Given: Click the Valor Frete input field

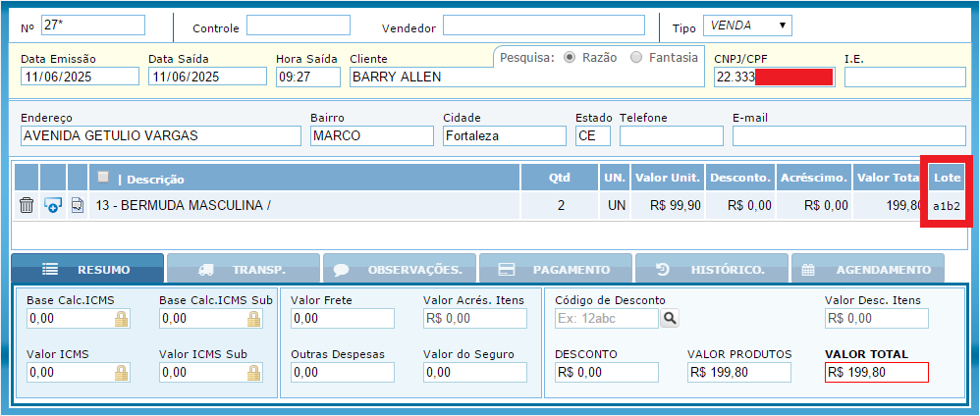Looking at the screenshot, I should (343, 318).
